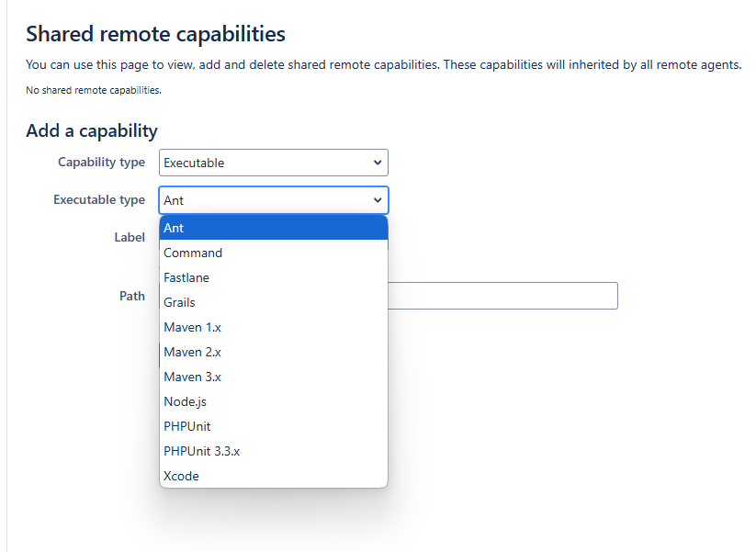Screen dimensions: 756x552
Task: Click the Shared remote capabilities heading
Action: pos(155,34)
